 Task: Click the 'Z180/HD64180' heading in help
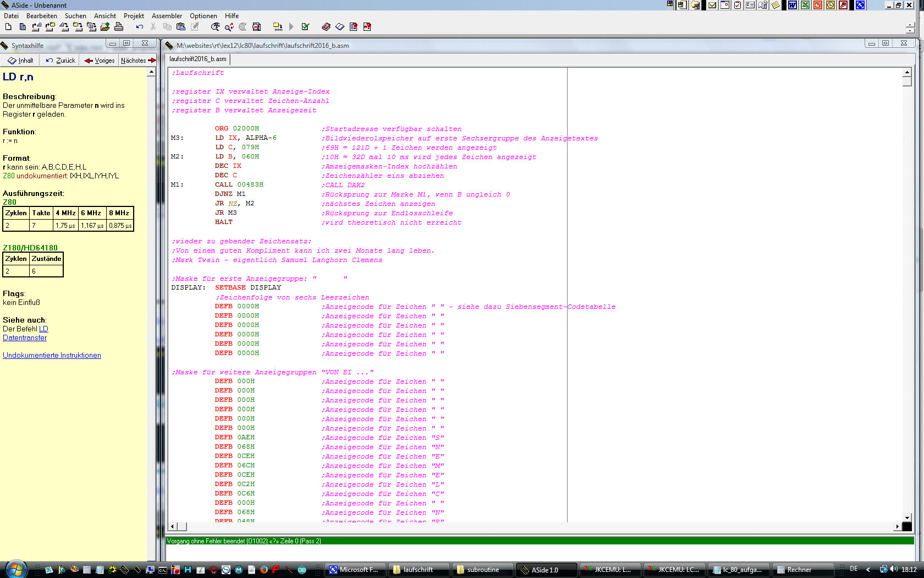click(x=30, y=248)
